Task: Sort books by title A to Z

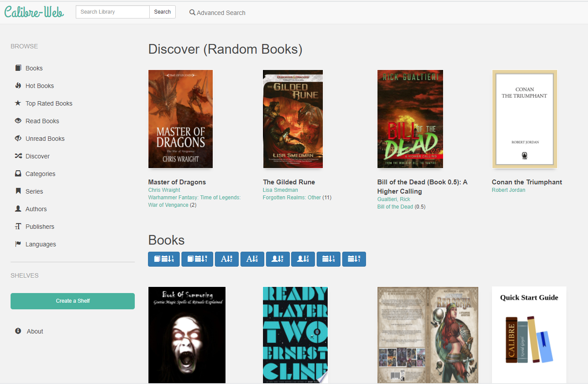Action: pyautogui.click(x=226, y=259)
